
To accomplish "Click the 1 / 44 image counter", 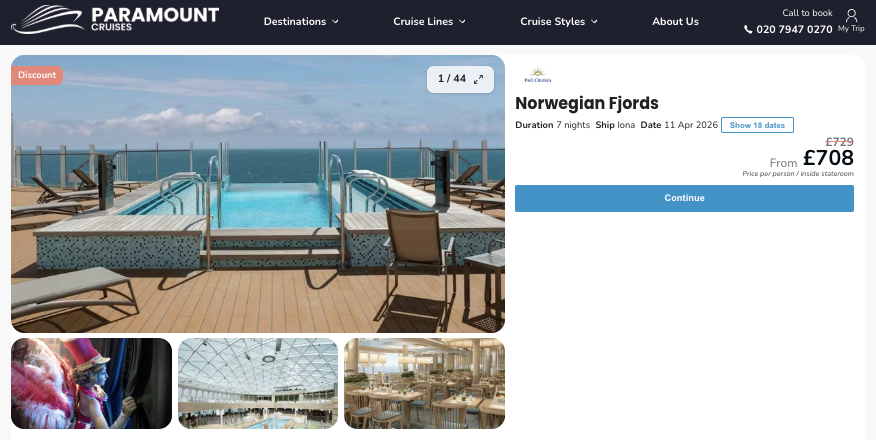I will pyautogui.click(x=452, y=79).
